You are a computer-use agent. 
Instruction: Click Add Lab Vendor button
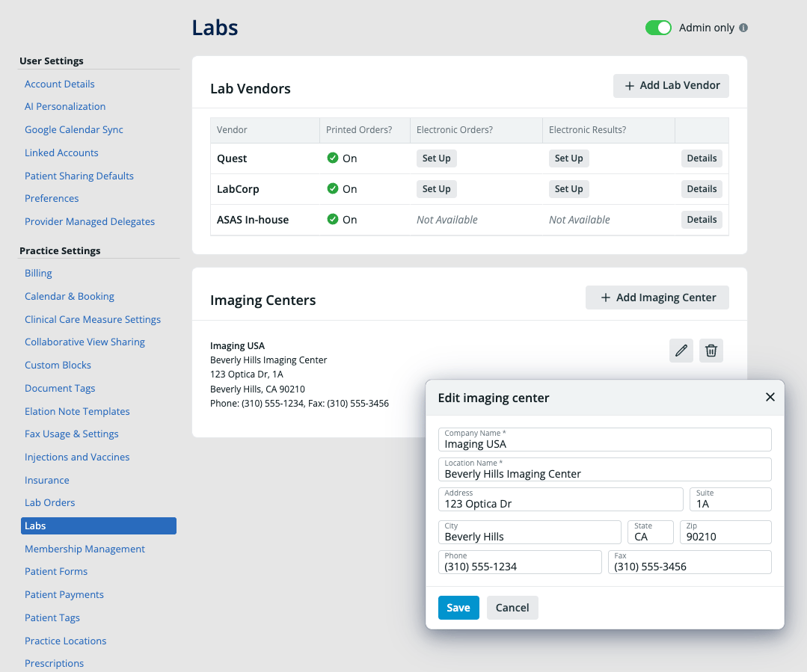pyautogui.click(x=671, y=85)
